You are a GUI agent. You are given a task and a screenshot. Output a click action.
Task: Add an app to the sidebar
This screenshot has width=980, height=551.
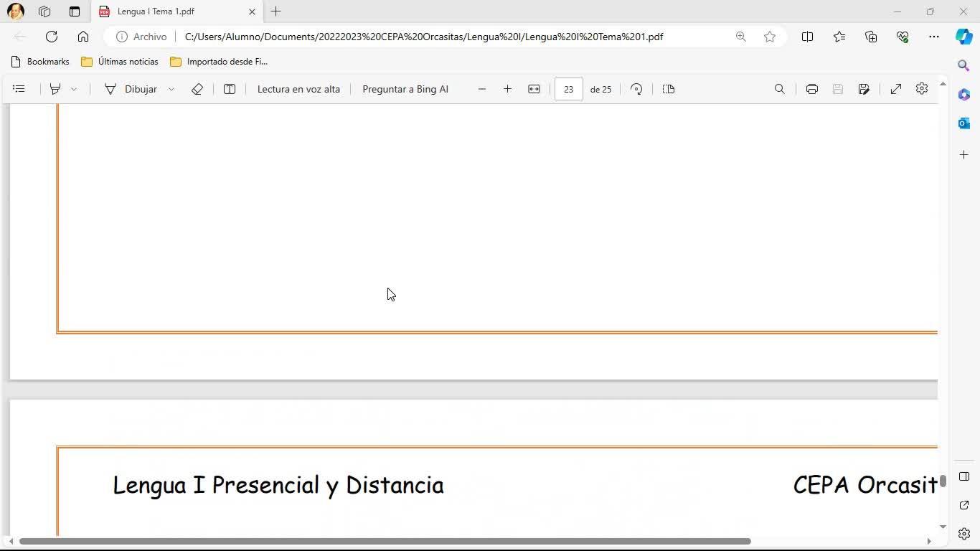[964, 155]
